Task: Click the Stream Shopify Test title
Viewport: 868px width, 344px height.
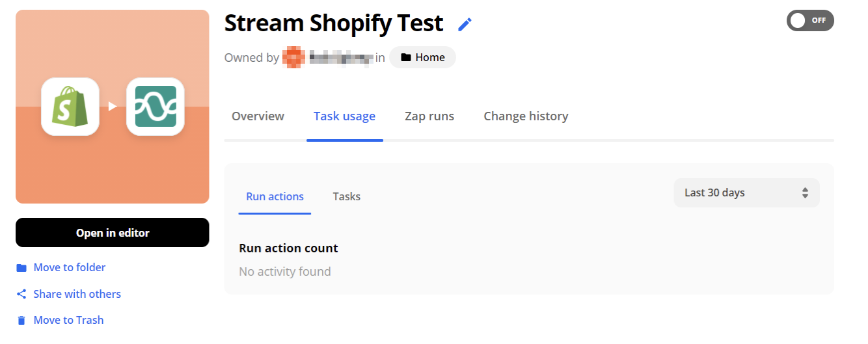Action: tap(334, 23)
